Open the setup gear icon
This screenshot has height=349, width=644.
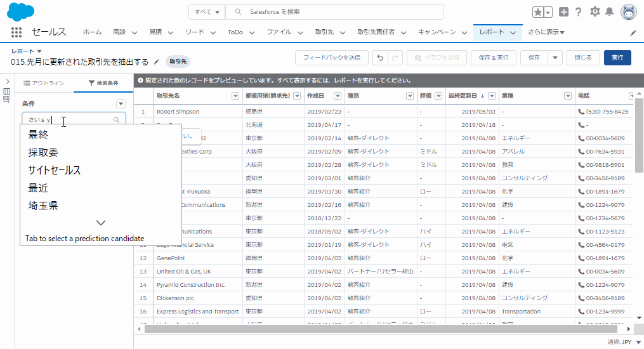(x=595, y=11)
